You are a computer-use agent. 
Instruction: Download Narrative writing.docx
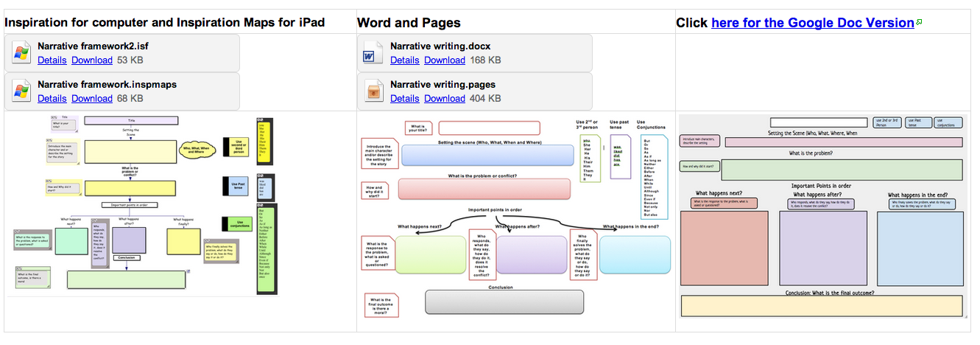click(x=445, y=60)
